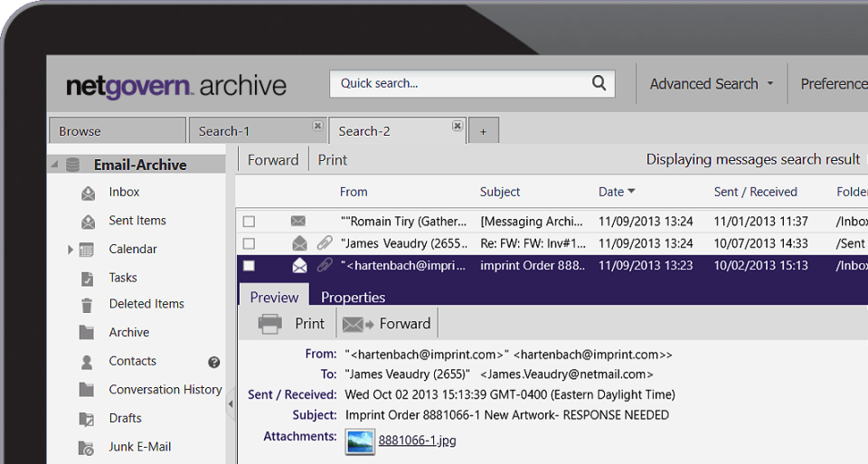Click the Conversation History folder icon
This screenshot has height=464, width=868.
pyautogui.click(x=87, y=389)
